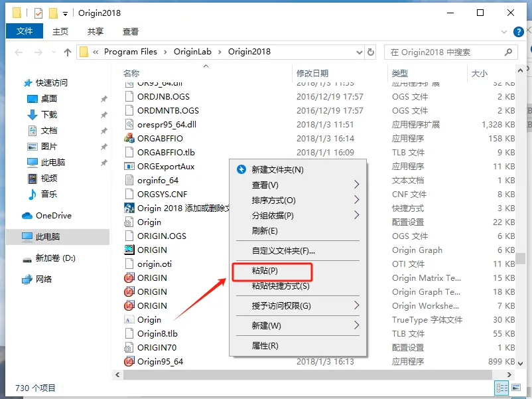
Task: Select the orespr95_64.dll file icon
Action: tap(129, 125)
